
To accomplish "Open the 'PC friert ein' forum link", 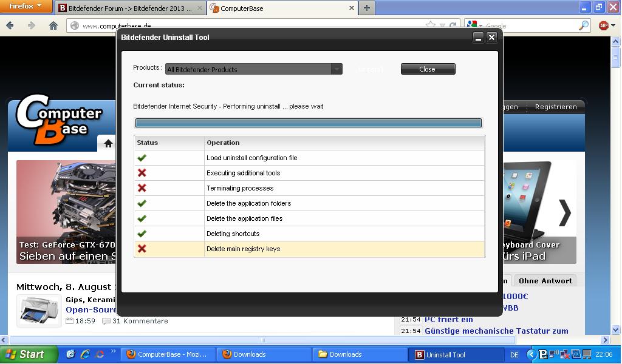I will 449,320.
